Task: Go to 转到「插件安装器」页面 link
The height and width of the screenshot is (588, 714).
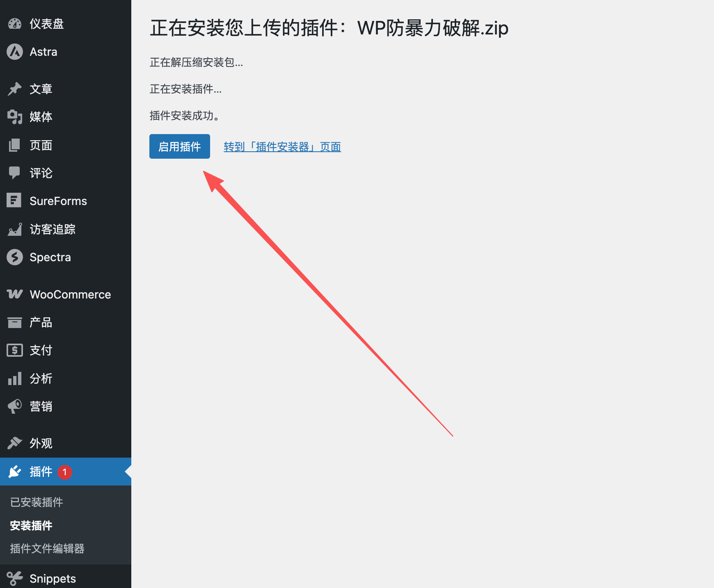Action: coord(282,147)
